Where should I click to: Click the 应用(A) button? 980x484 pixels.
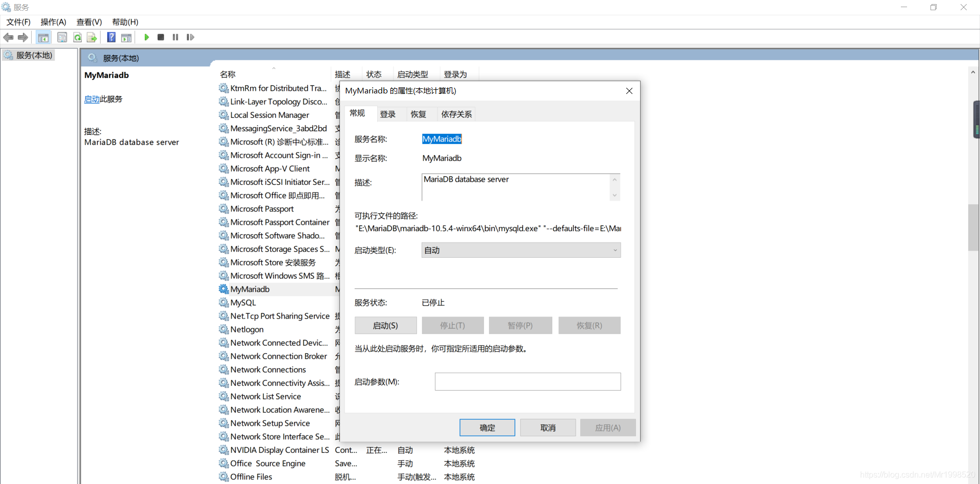pos(608,428)
